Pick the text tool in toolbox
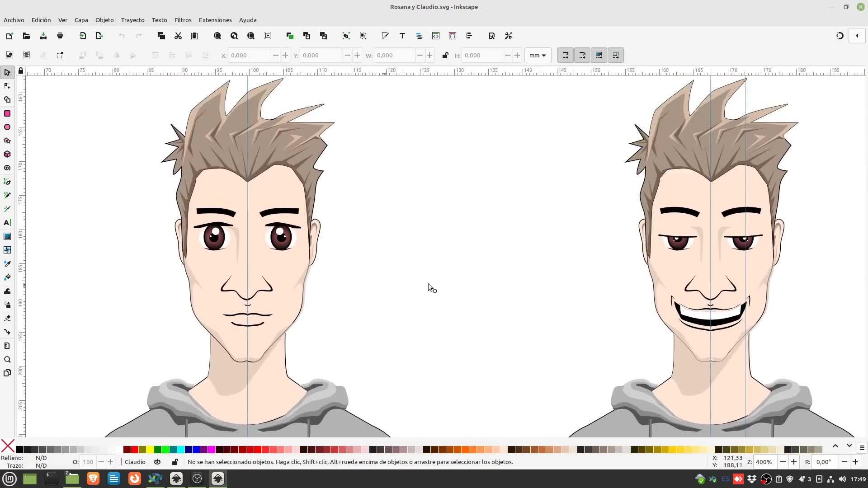Screen dimensions: 868x488 click(x=7, y=223)
